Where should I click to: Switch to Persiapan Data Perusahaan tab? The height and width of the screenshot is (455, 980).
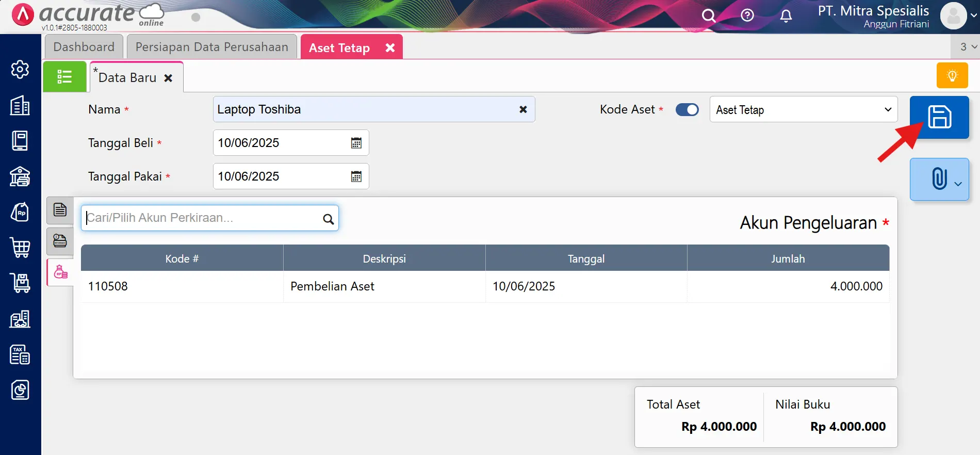(x=211, y=47)
